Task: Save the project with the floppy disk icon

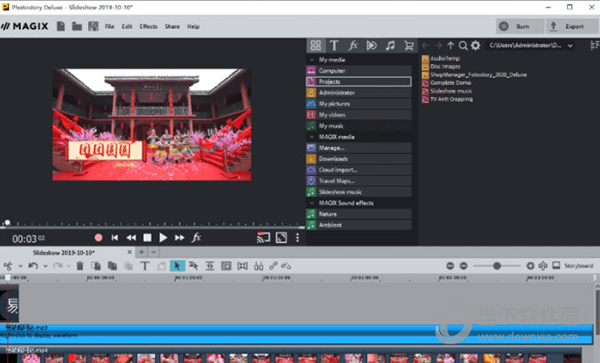Action: click(x=93, y=26)
